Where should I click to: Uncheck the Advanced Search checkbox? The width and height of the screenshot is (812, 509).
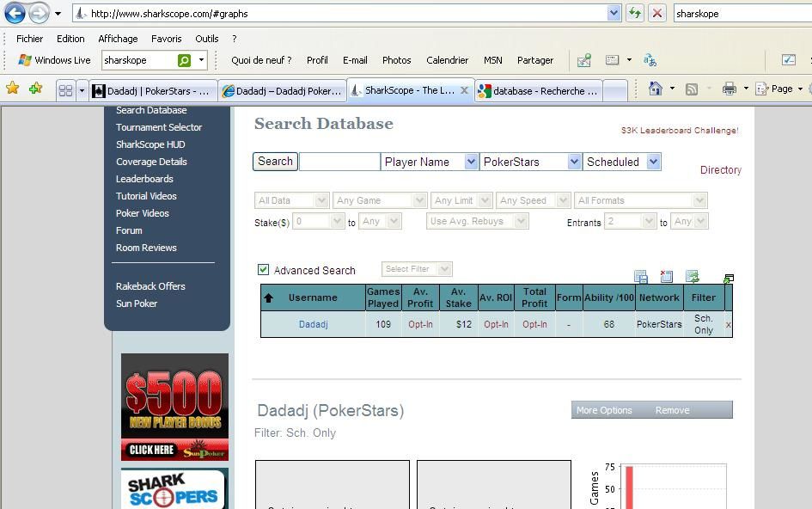point(263,269)
